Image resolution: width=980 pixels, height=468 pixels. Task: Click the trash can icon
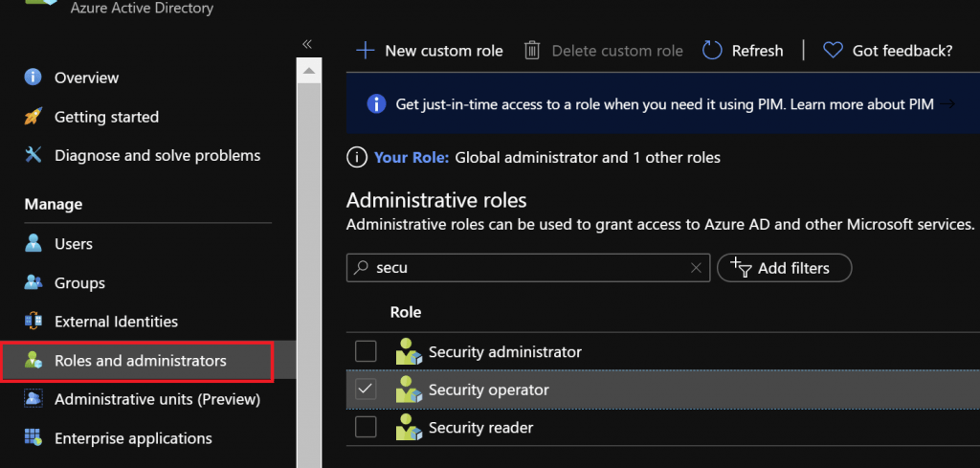tap(532, 51)
